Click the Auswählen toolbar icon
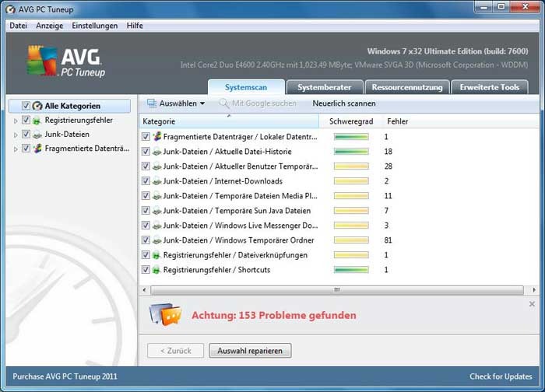The image size is (545, 392). (x=152, y=103)
